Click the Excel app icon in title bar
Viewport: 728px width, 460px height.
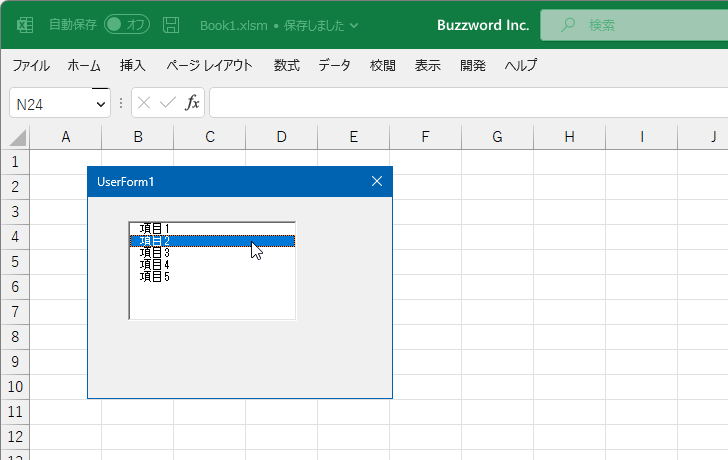pyautogui.click(x=25, y=25)
